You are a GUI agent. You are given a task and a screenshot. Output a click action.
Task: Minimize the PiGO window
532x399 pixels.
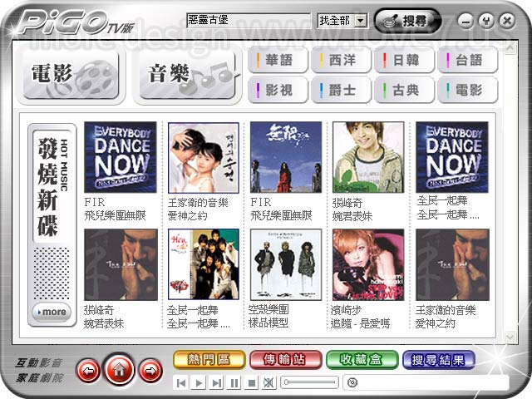coord(465,22)
